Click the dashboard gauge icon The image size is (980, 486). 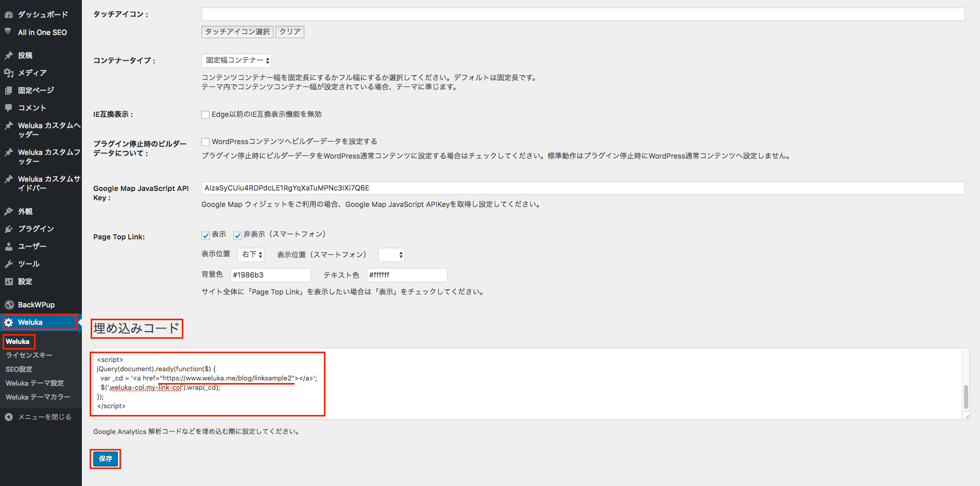[9, 14]
